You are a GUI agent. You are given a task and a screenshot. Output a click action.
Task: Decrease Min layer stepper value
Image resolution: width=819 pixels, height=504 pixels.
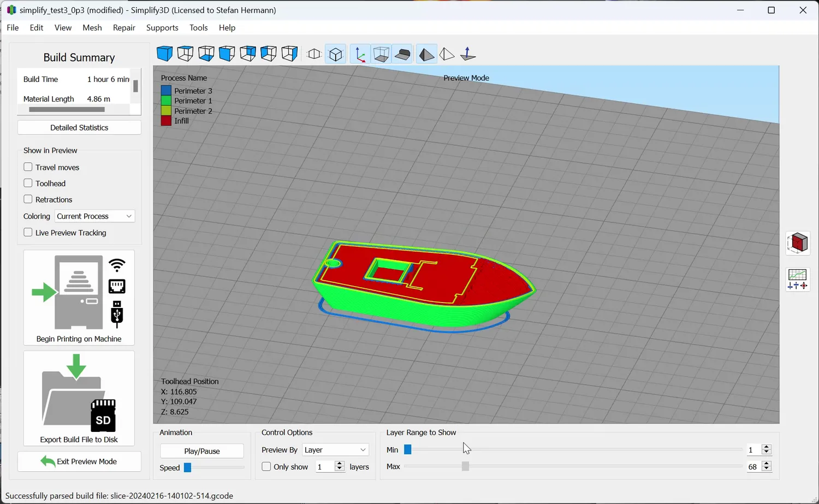767,452
